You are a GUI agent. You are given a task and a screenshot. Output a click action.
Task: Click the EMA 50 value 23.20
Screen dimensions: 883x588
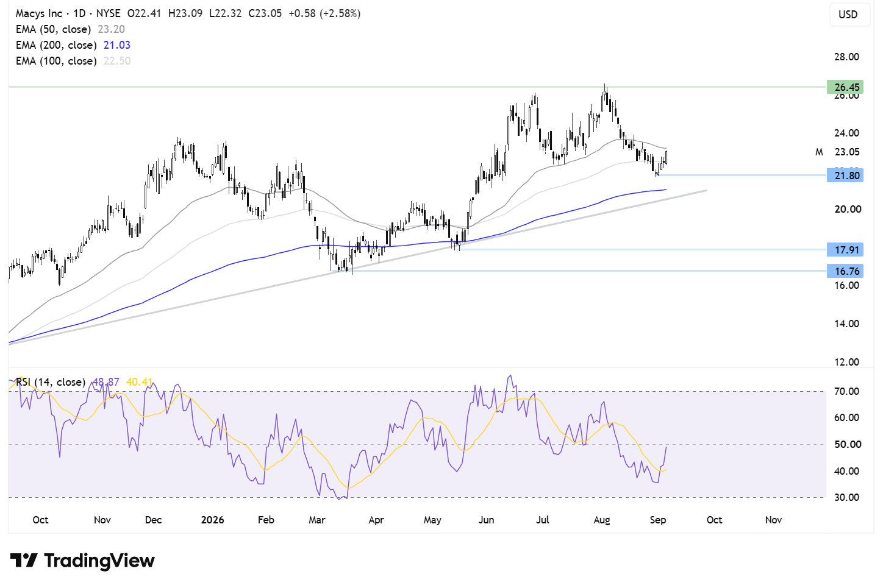point(111,29)
